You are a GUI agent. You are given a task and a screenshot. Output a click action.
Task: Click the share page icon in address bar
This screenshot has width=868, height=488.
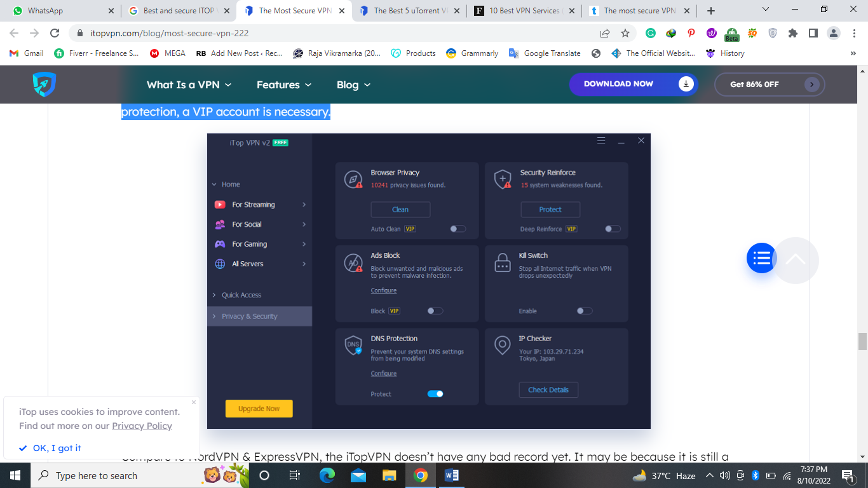605,33
